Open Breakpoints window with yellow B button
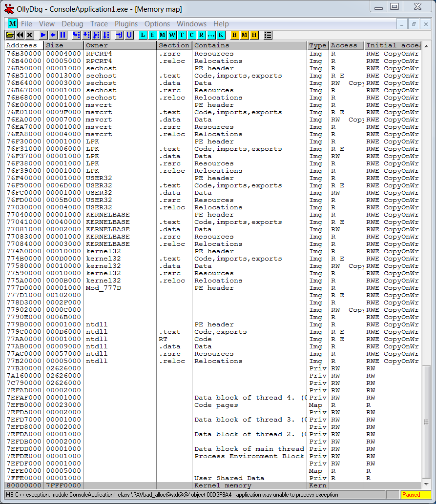The height and width of the screenshot is (504, 436). coord(234,35)
